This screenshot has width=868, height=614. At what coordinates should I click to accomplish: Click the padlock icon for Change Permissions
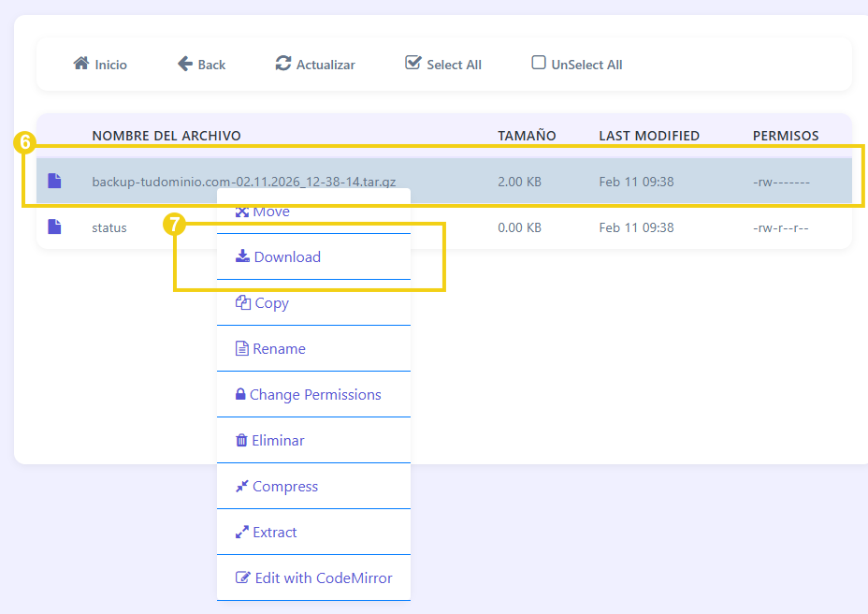click(x=240, y=394)
